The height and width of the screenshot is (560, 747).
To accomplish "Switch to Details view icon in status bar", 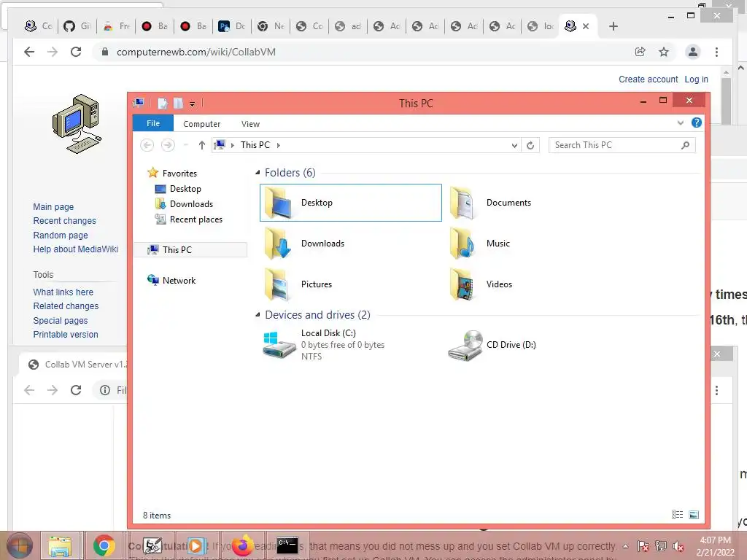I will 677,515.
